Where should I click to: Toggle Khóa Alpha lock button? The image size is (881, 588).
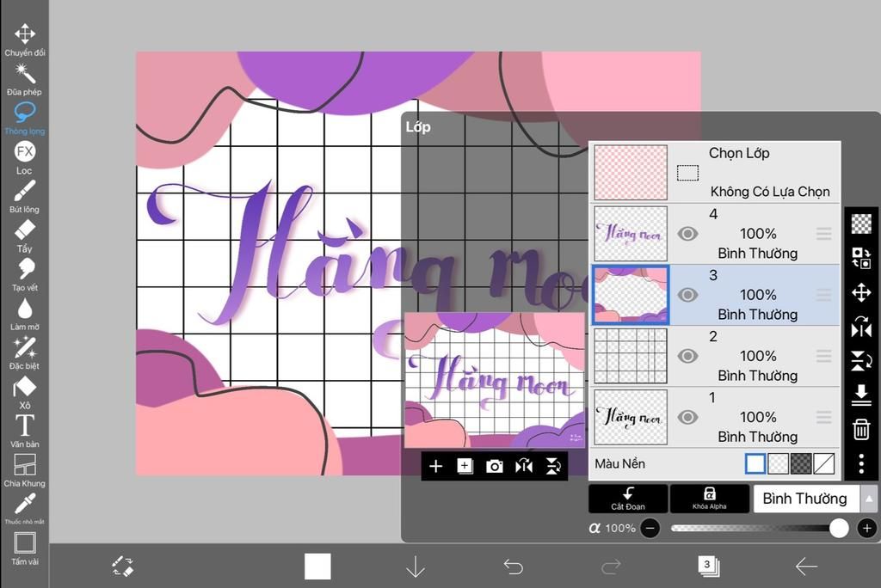pos(710,499)
